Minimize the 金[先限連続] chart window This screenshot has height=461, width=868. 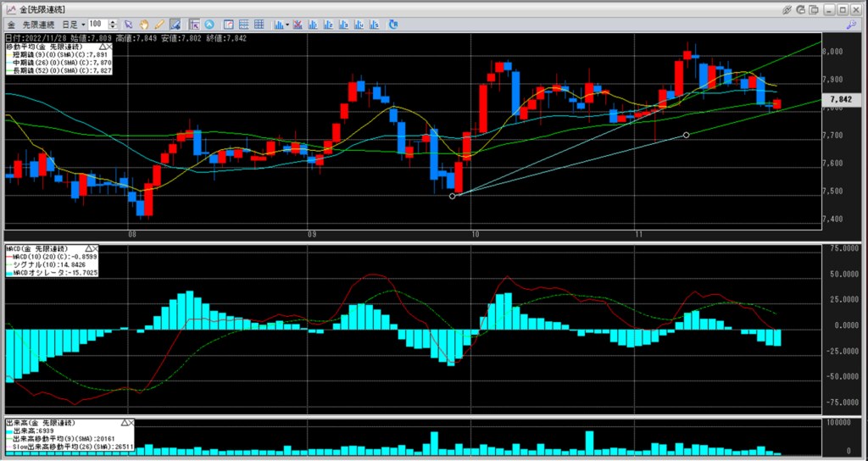click(x=829, y=9)
